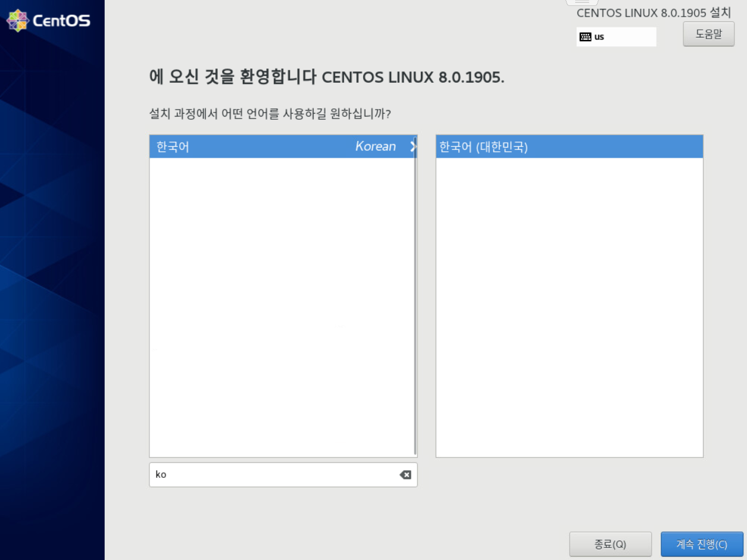Viewport: 747px width, 560px height.
Task: Click the clear icon in the search field
Action: click(x=405, y=475)
